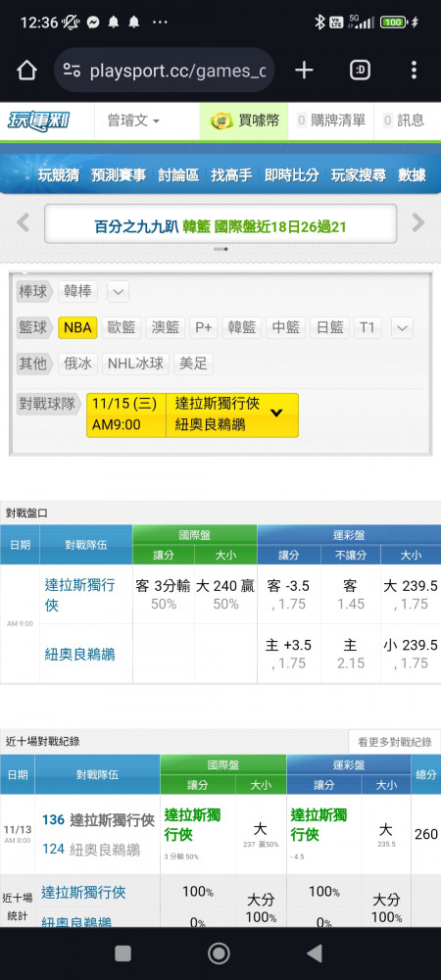Image resolution: width=441 pixels, height=980 pixels.
Task: Go to 玩競猜 menu
Action: tap(59, 175)
